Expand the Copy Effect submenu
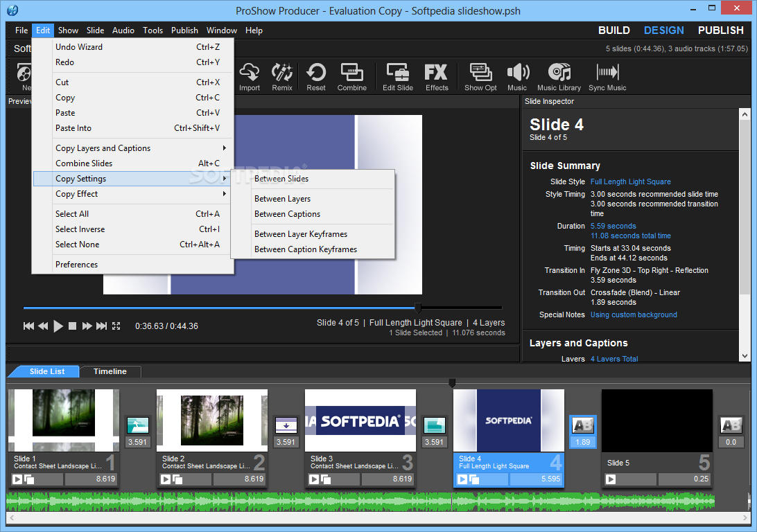Screen dimensions: 757x532 pyautogui.click(x=133, y=194)
